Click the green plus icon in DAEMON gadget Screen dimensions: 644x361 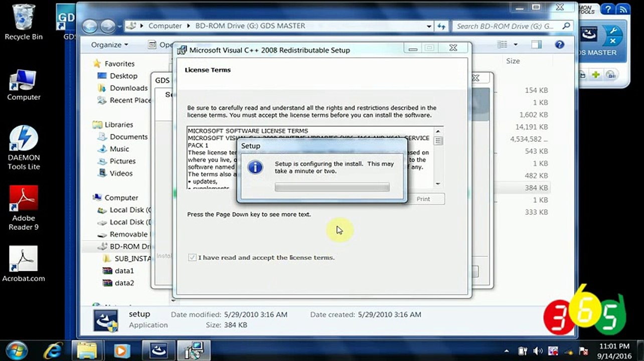pyautogui.click(x=596, y=75)
